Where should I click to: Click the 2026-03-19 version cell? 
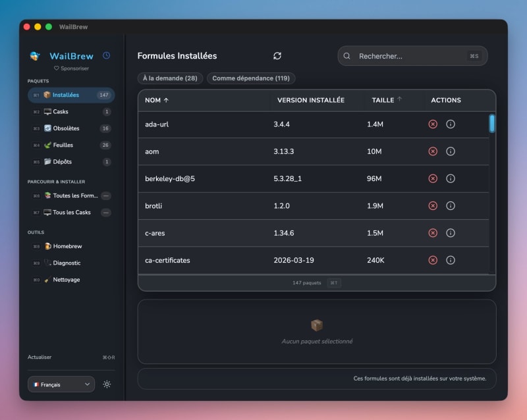(294, 261)
